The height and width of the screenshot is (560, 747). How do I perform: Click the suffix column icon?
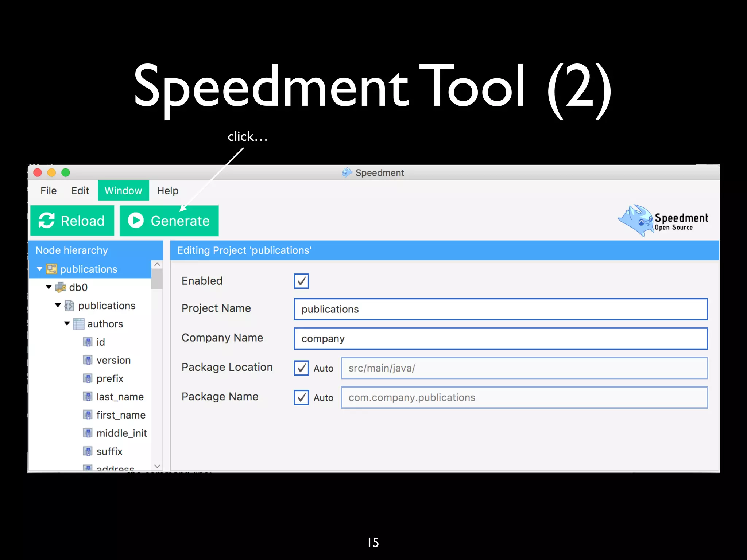tap(88, 451)
